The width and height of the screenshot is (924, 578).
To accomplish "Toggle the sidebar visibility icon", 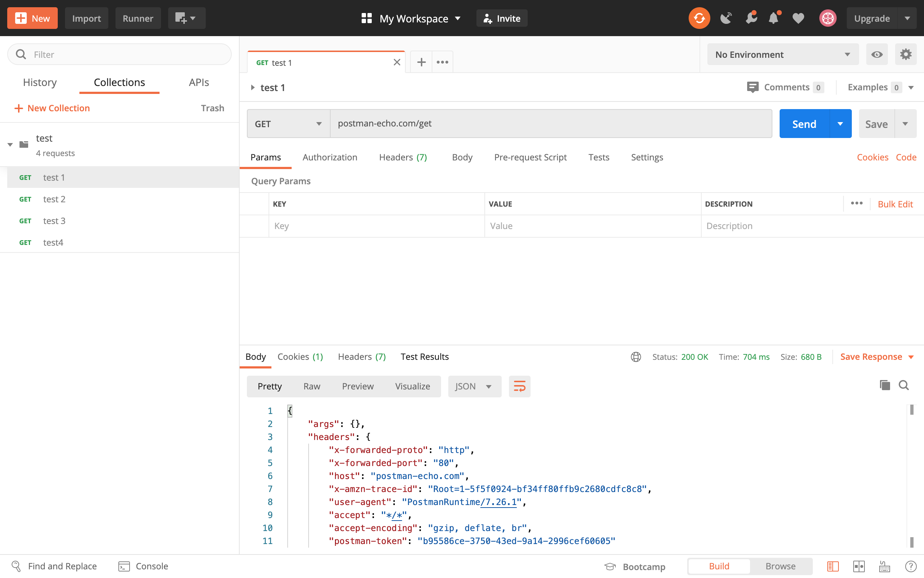I will point(832,566).
